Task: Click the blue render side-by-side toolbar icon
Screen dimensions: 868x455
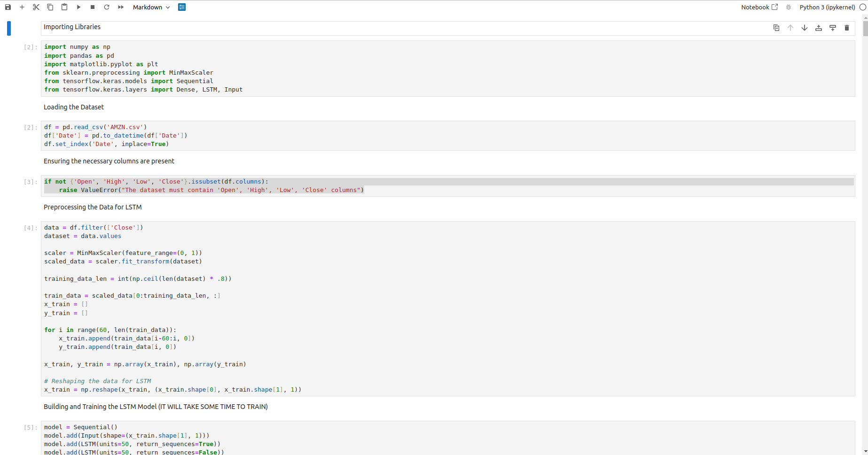Action: click(182, 7)
